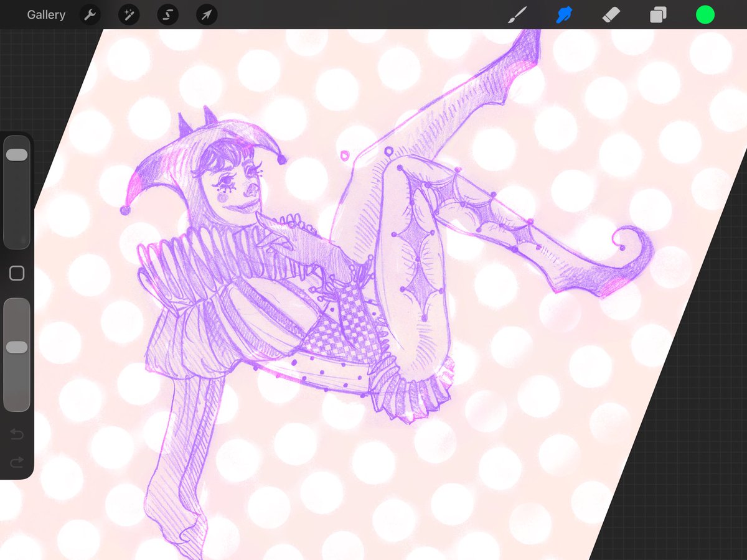Open the Actions wrench menu
747x560 pixels.
pos(91,14)
